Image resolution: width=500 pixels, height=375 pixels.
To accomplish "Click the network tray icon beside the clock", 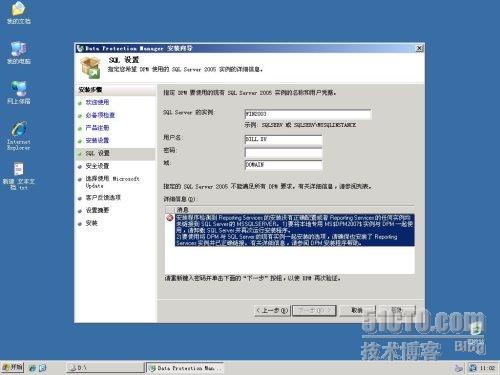I will [472, 368].
